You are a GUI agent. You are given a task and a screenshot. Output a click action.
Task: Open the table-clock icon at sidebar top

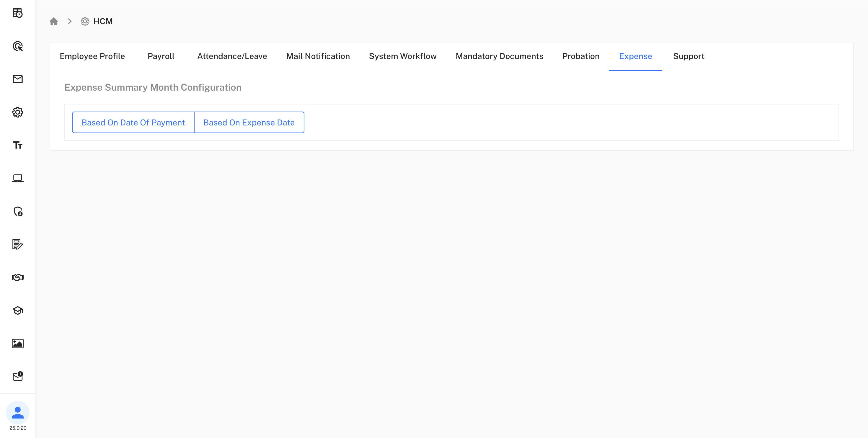(17, 13)
